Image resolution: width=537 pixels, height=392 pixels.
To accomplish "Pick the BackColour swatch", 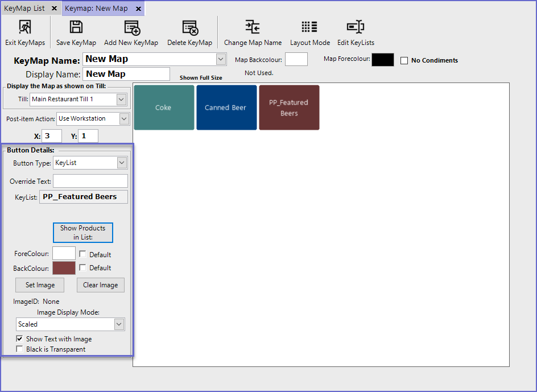I will tap(64, 268).
